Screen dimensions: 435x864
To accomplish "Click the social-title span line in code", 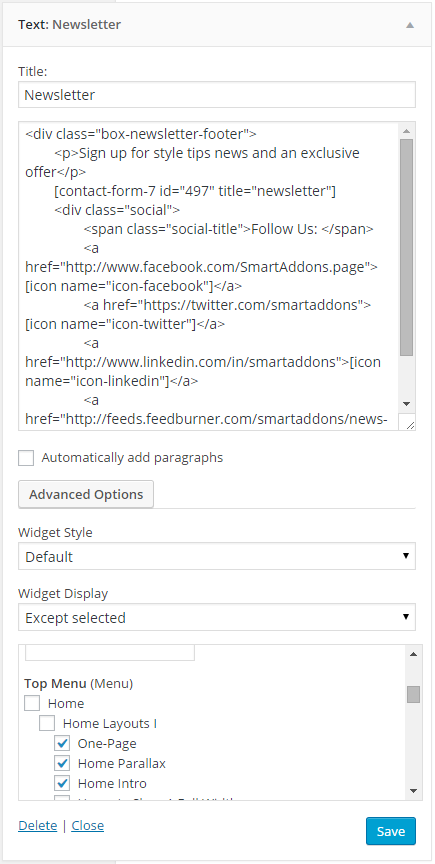I will (x=229, y=229).
